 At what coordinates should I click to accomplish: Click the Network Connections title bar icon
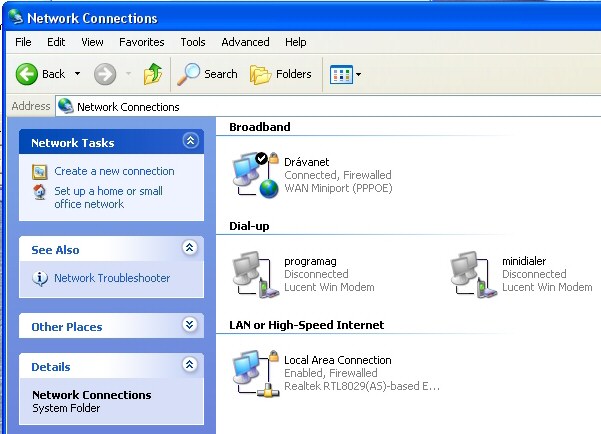(16, 17)
